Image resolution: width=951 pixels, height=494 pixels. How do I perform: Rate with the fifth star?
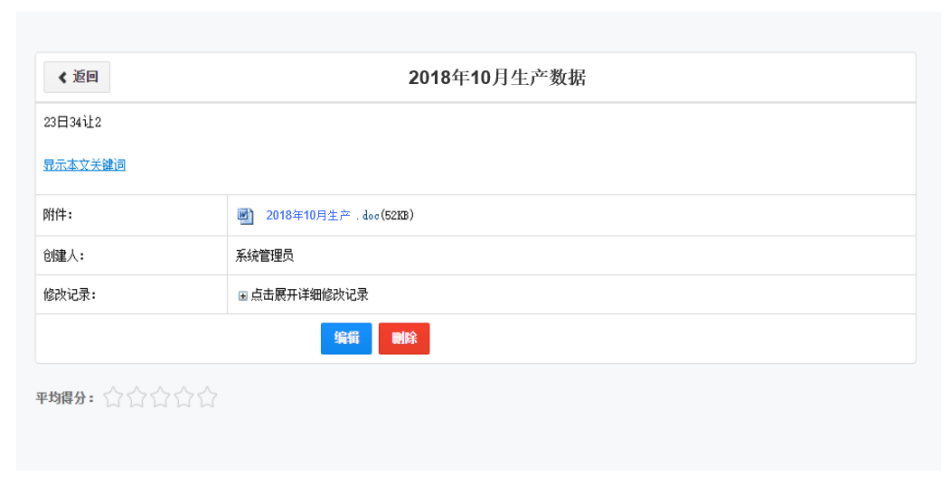pyautogui.click(x=207, y=398)
